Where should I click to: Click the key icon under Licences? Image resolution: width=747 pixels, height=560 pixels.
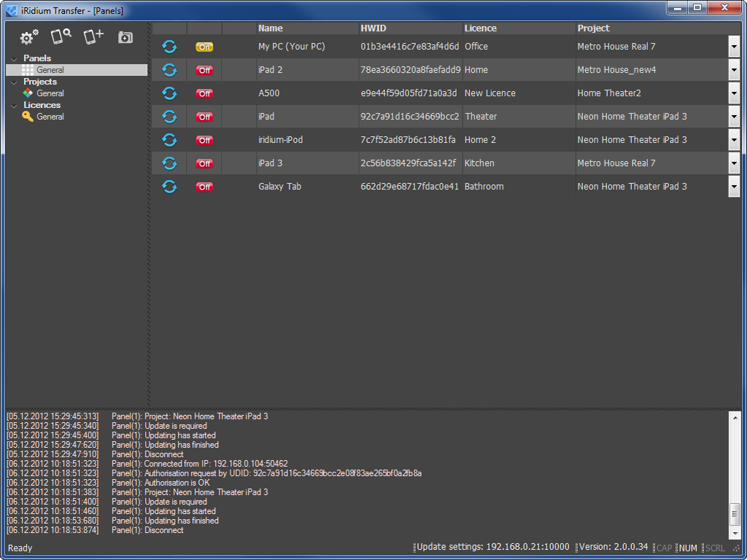click(x=28, y=117)
